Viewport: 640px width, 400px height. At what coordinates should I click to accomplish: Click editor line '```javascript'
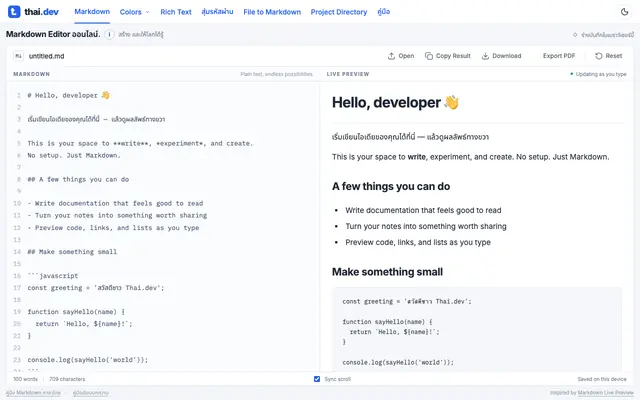(53, 276)
